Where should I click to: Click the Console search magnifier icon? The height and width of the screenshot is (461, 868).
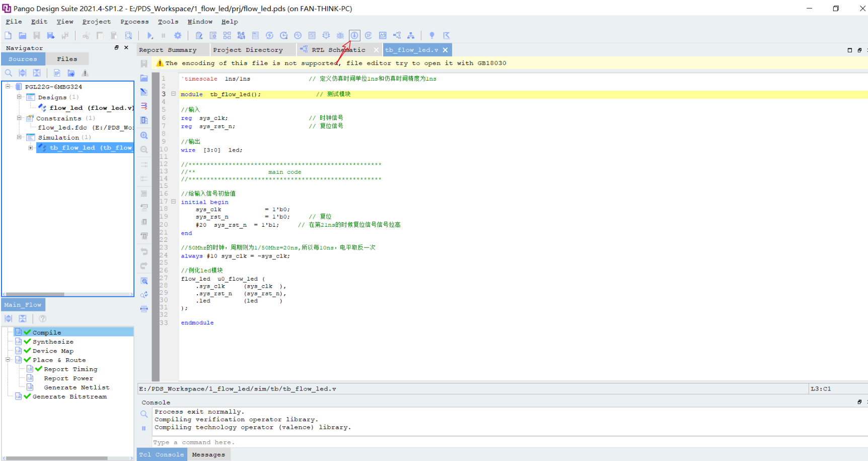tap(144, 414)
